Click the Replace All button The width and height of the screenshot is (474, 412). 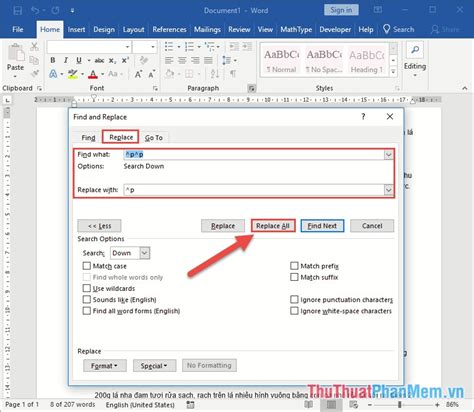click(273, 226)
